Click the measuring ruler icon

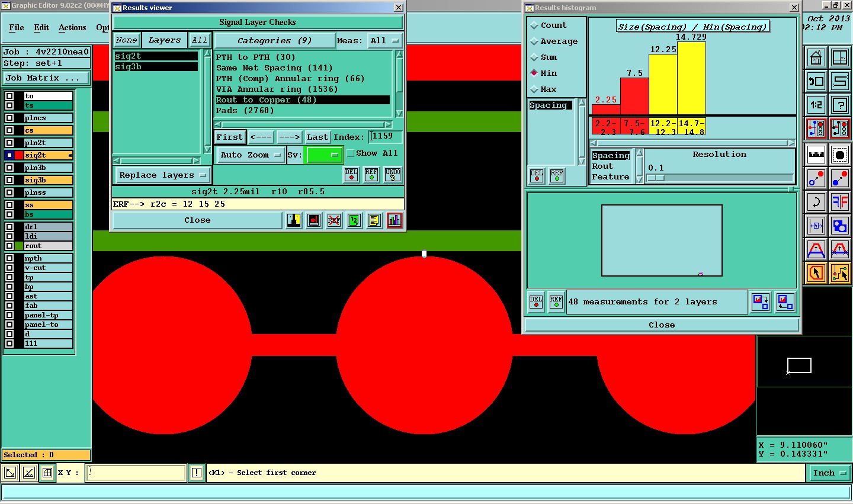click(x=816, y=155)
